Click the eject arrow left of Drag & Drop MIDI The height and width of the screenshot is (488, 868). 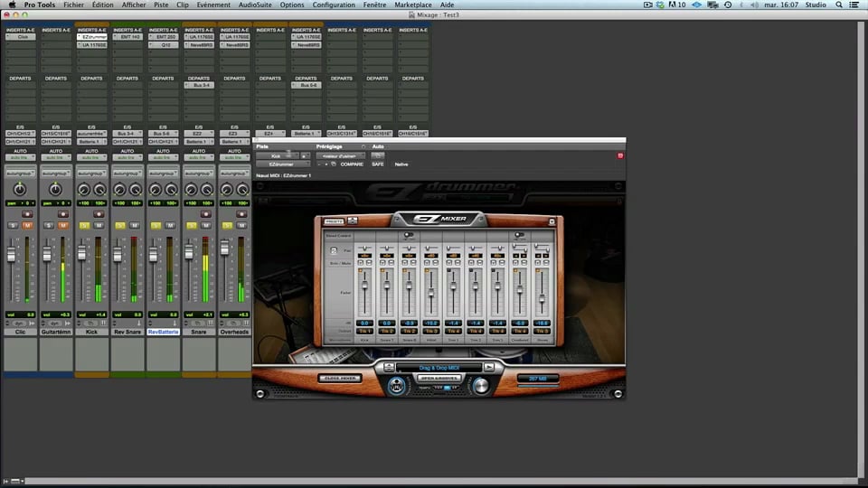point(389,368)
